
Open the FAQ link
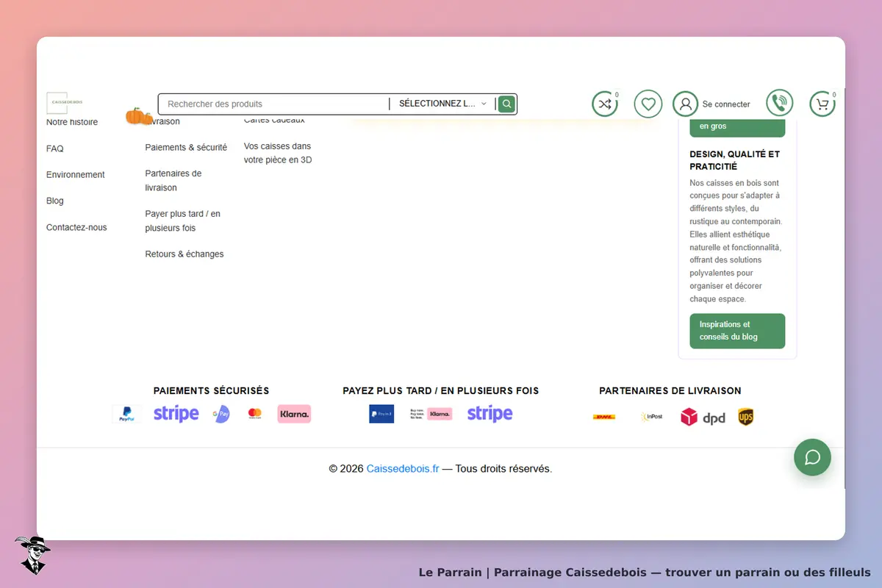[x=55, y=148]
